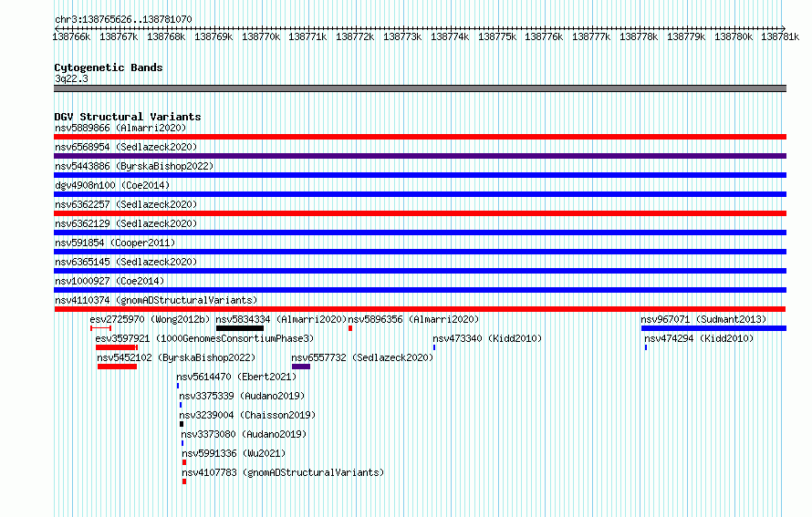
Task: Click the gray 3q22.3 cytogenetic band bar
Action: [420, 88]
